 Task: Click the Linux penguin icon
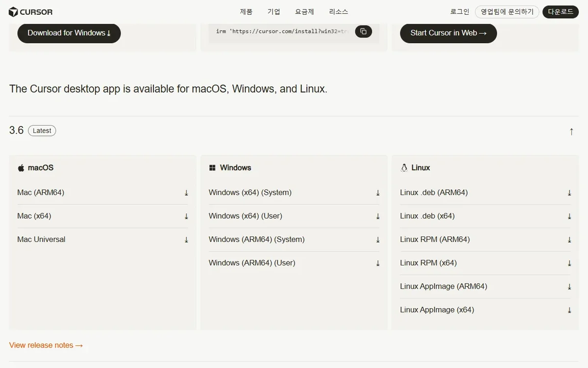point(404,168)
